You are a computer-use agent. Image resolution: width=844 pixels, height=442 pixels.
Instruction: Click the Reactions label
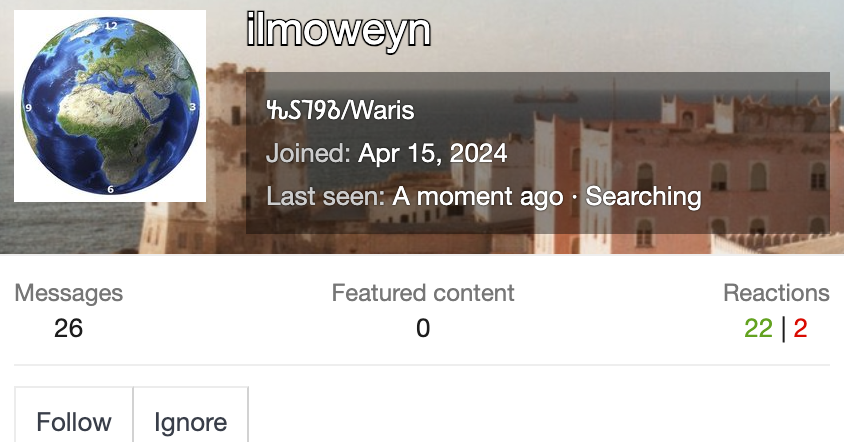[x=776, y=293]
